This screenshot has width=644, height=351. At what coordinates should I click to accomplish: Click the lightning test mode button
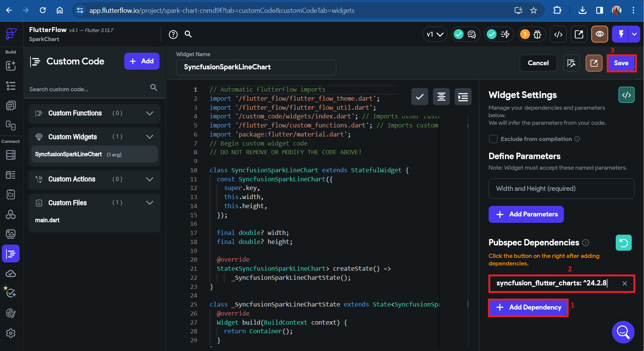621,34
